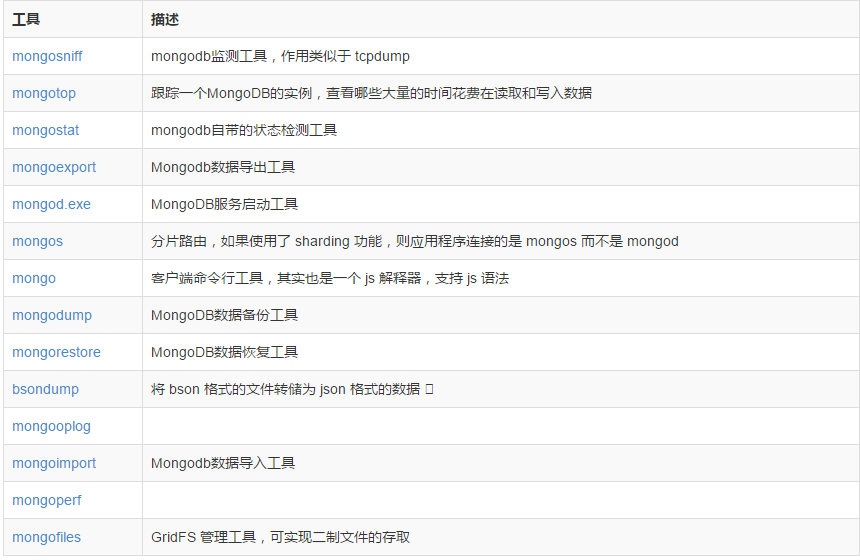Open the mongooplog link

coord(52,427)
